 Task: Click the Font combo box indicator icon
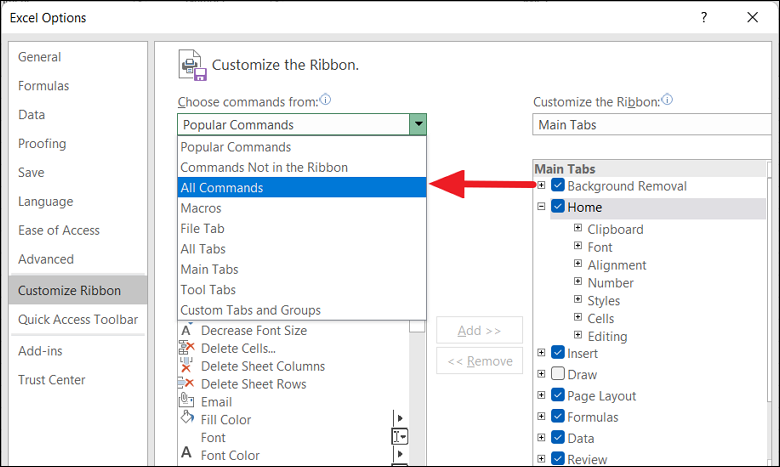(x=400, y=437)
